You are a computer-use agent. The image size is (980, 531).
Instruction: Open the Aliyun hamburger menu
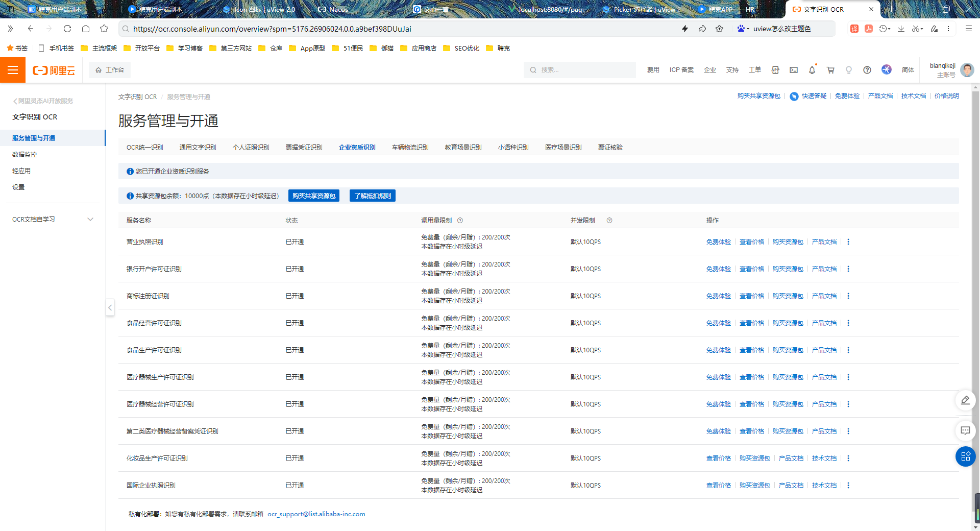[13, 70]
